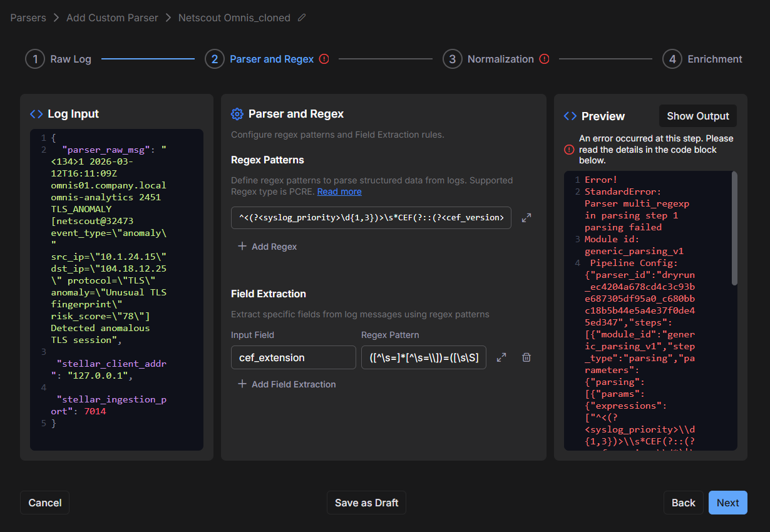Viewport: 770px width, 532px height.
Task: Click the pencil icon to rename parser
Action: [x=302, y=18]
